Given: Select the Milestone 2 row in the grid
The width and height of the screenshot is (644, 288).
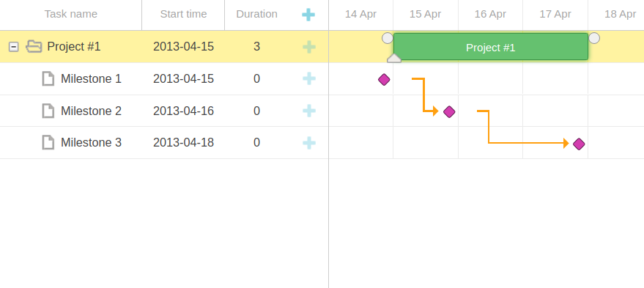Looking at the screenshot, I should point(164,111).
